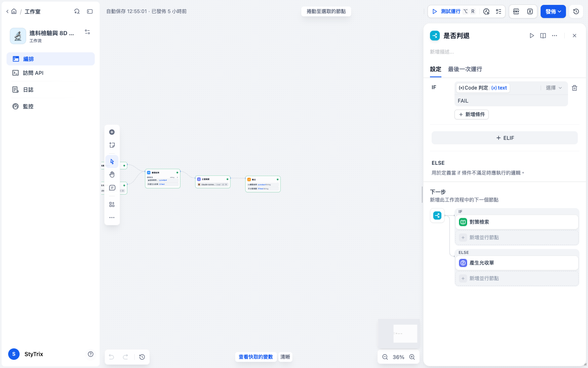588x368 pixels.
Task: Click the Code 判定 text variable chip
Action: tap(483, 88)
